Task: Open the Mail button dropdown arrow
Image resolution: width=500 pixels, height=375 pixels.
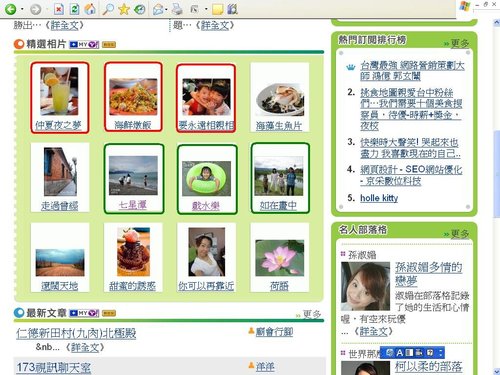Action: [x=166, y=9]
